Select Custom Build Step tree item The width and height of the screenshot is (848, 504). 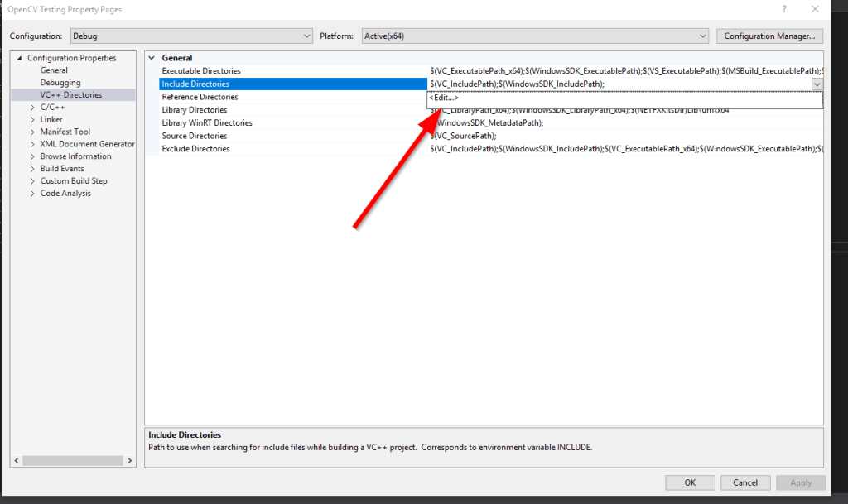pos(74,181)
